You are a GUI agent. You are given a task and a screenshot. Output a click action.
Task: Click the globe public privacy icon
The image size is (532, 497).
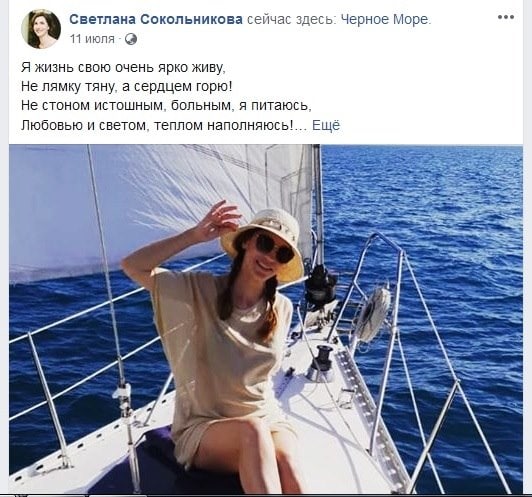click(x=131, y=39)
